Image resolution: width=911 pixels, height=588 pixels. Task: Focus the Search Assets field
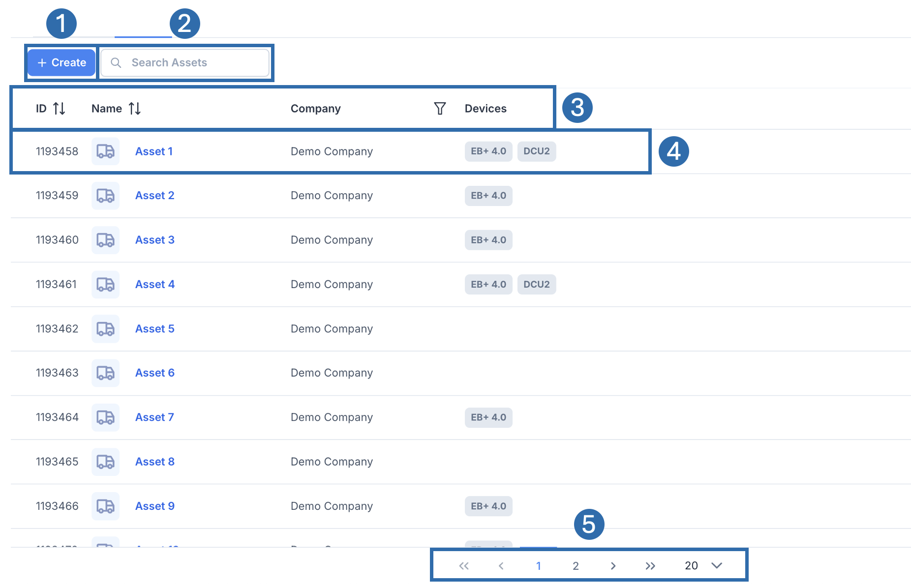coord(192,63)
